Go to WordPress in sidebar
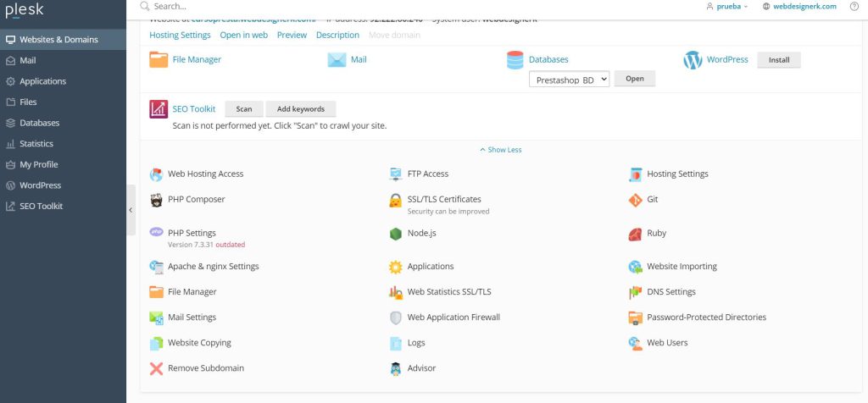868x403 pixels. (x=63, y=185)
